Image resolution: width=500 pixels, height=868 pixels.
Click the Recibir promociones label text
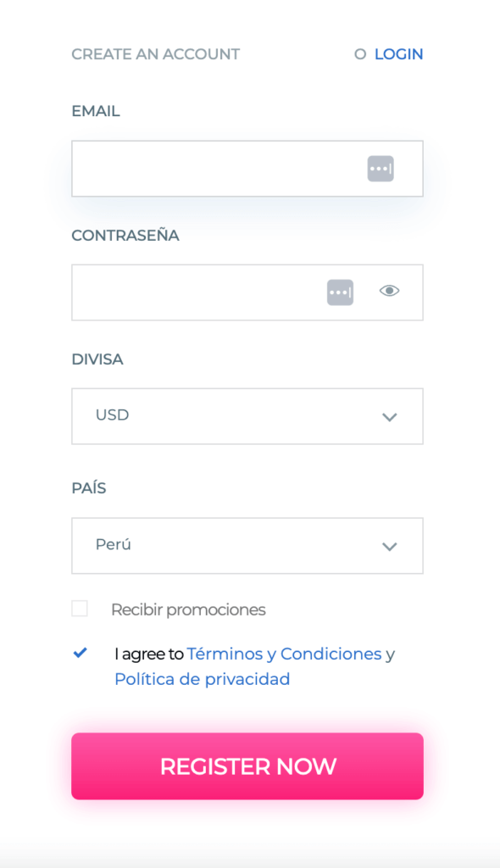point(188,610)
